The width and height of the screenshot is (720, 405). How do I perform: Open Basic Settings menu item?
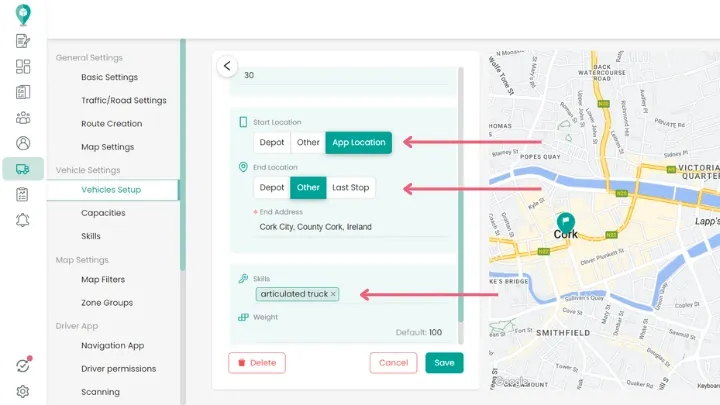click(x=109, y=77)
